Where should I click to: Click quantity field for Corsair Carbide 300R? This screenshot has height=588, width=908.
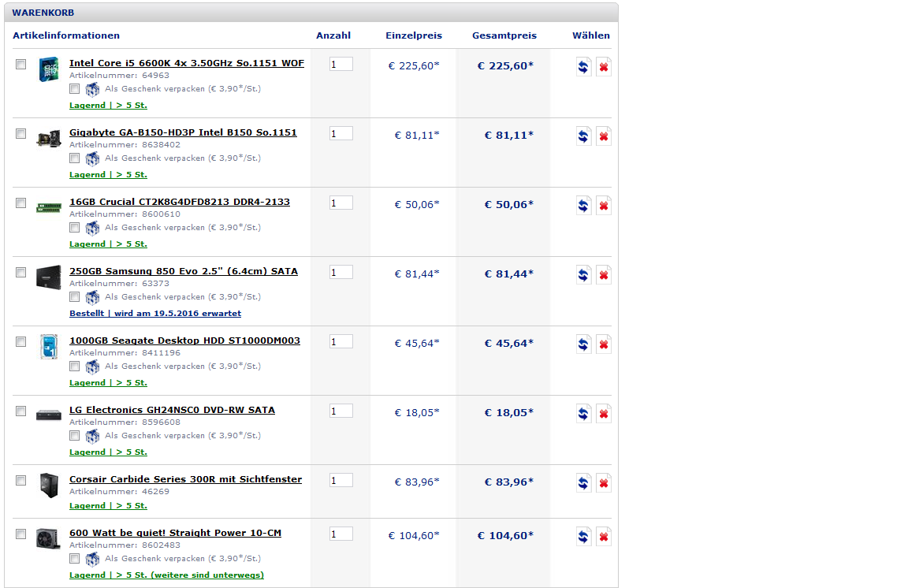(341, 480)
